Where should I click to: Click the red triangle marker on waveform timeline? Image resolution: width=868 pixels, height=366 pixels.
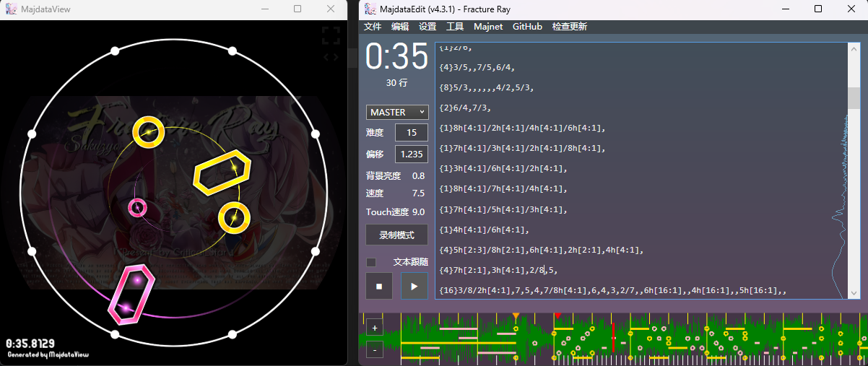[557, 315]
